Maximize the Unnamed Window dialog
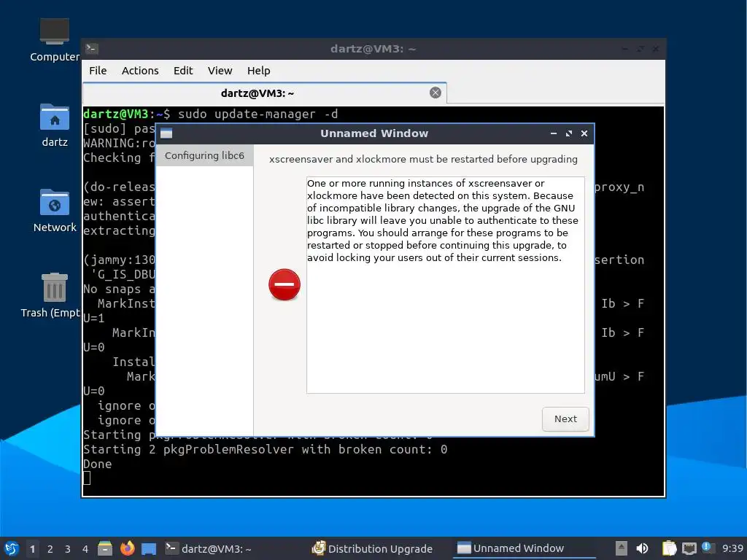This screenshot has height=560, width=747. [569, 134]
